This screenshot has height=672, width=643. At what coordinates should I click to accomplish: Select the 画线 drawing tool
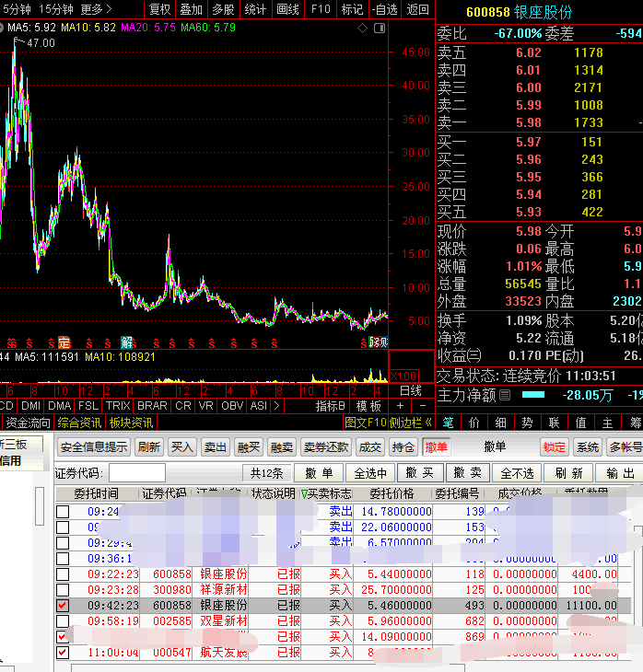[x=287, y=9]
